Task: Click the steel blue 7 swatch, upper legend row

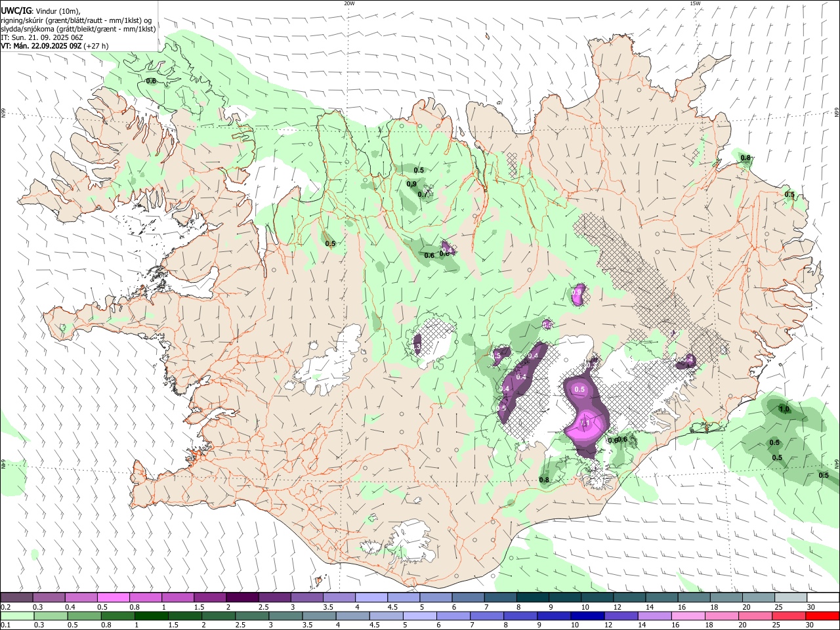Action: point(500,598)
